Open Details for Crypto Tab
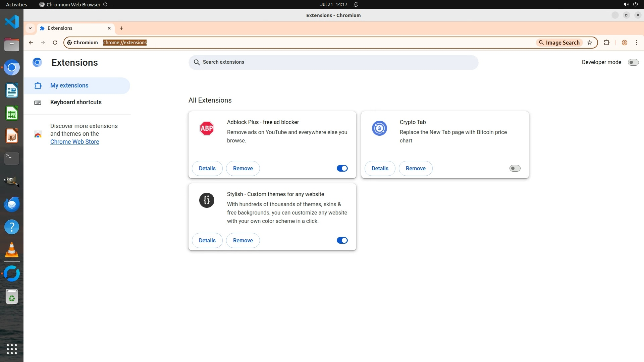644x362 pixels. 380,168
